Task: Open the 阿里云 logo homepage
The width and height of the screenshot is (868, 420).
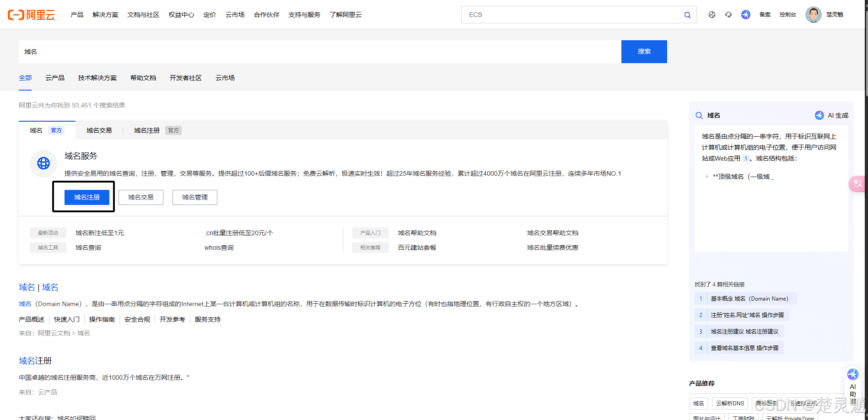Action: pyautogui.click(x=31, y=15)
